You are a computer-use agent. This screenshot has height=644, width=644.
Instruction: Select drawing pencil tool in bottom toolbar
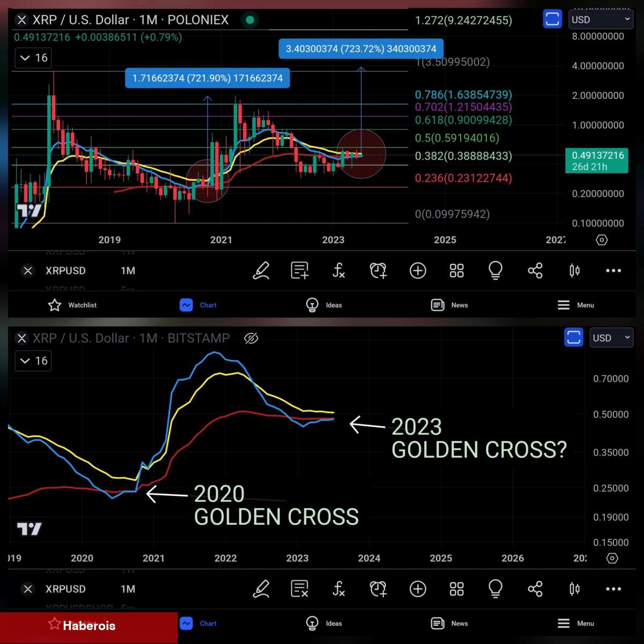tap(261, 589)
